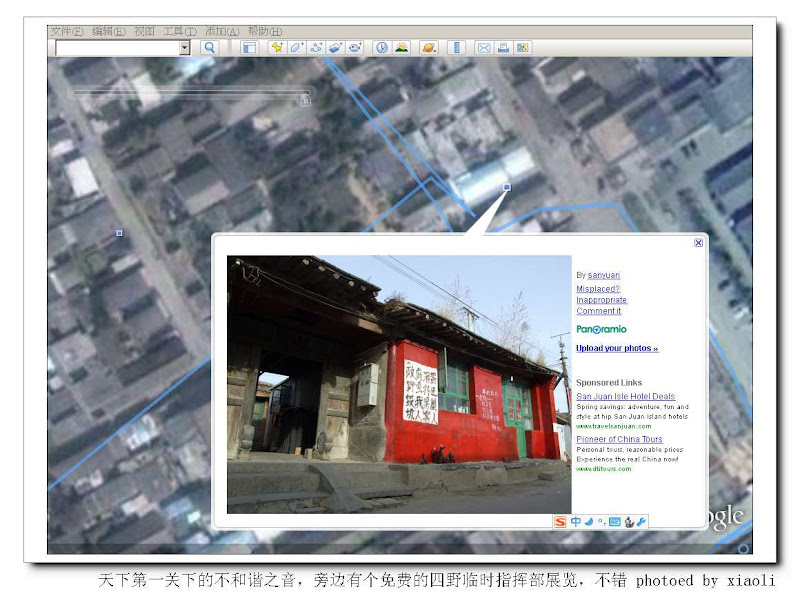Click the email envelope icon

point(484,47)
